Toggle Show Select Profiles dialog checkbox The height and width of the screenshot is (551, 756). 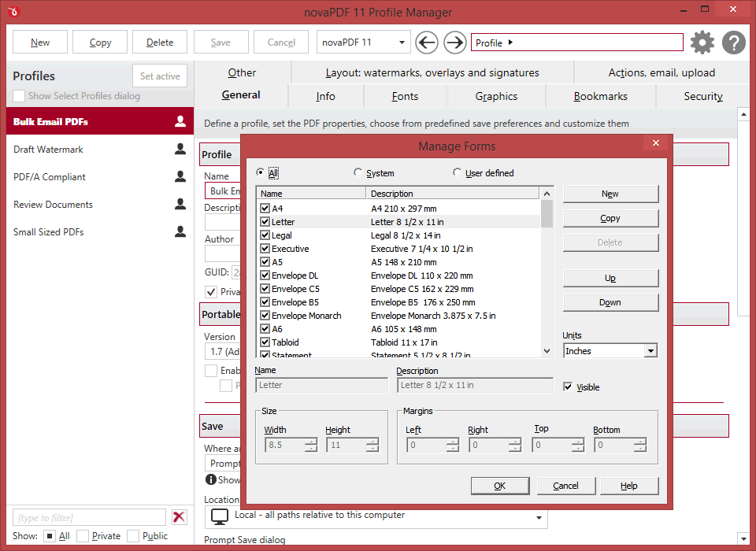pyautogui.click(x=19, y=96)
